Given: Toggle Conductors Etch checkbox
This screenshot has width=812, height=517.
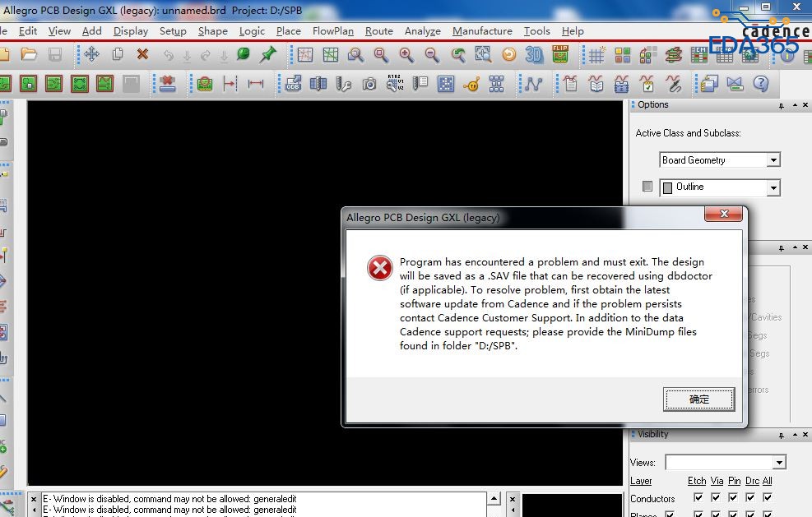Looking at the screenshot, I should click(x=698, y=497).
